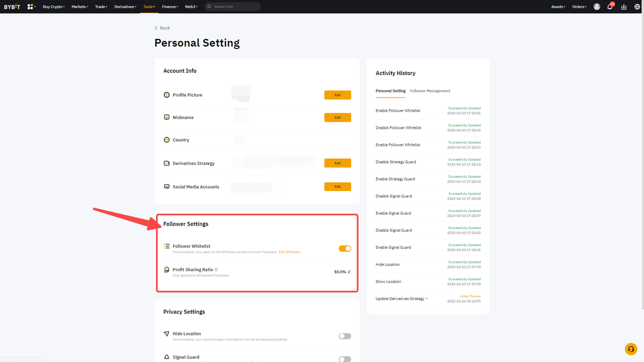
Task: Open the customer support headset chat icon
Action: coord(630,349)
